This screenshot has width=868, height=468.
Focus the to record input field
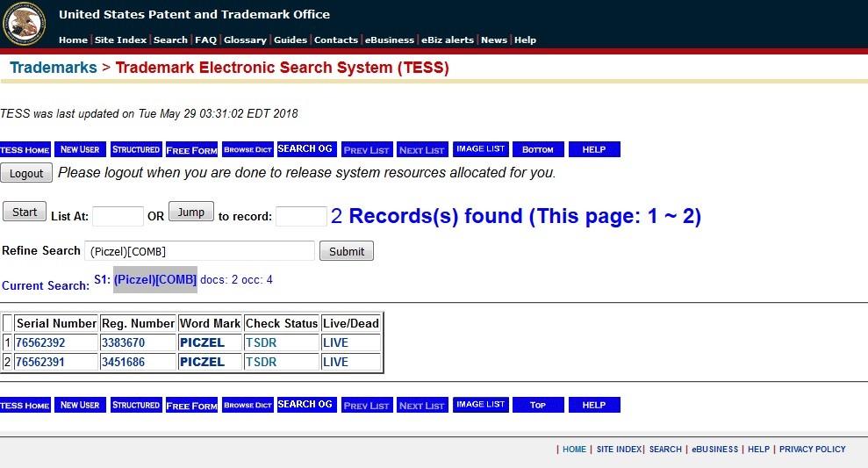(301, 216)
